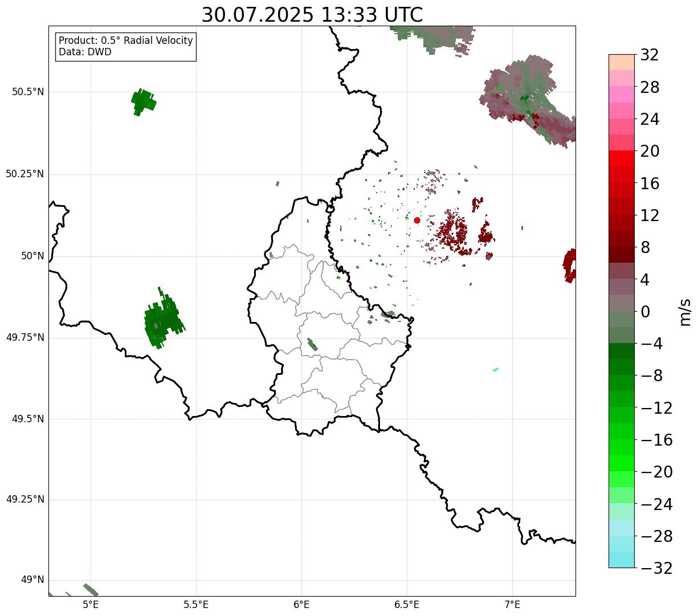Click the 50.25°N latitude label
The width and height of the screenshot is (698, 616).
click(25, 174)
